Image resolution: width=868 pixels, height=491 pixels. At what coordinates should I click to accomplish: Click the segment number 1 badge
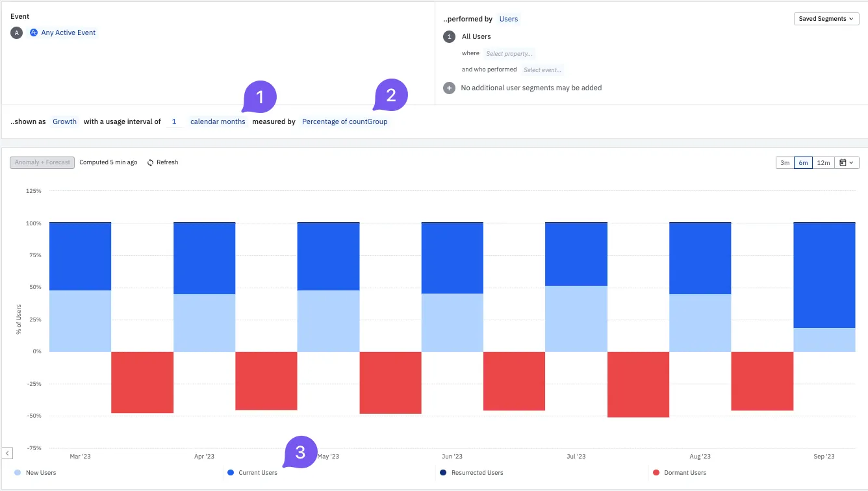pos(449,36)
